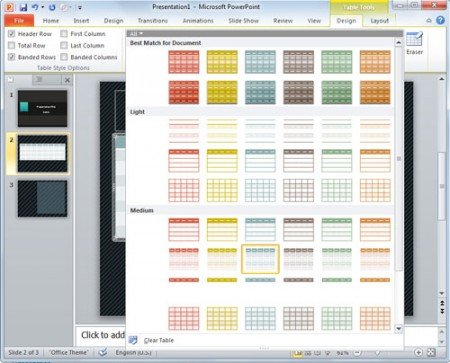Select the Eraser tool

coord(414,43)
